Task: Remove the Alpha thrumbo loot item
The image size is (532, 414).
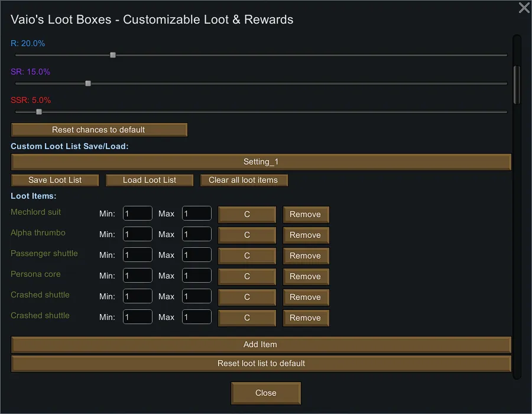Action: click(x=305, y=235)
